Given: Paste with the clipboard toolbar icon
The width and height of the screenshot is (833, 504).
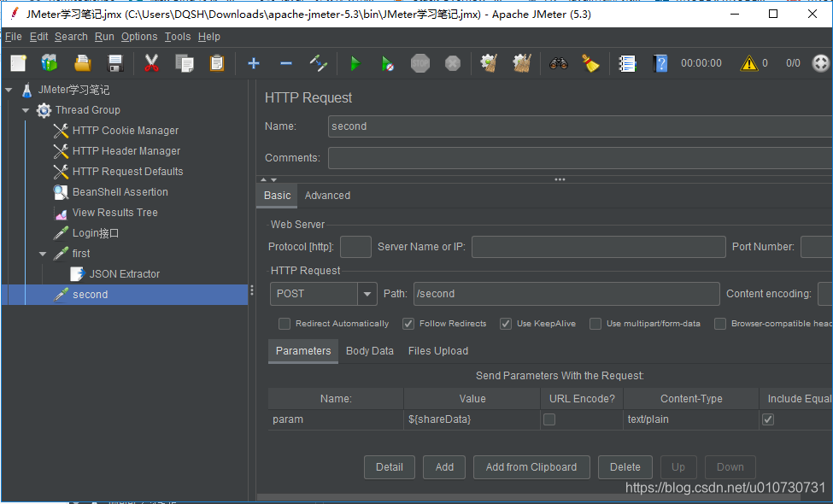Looking at the screenshot, I should point(217,63).
